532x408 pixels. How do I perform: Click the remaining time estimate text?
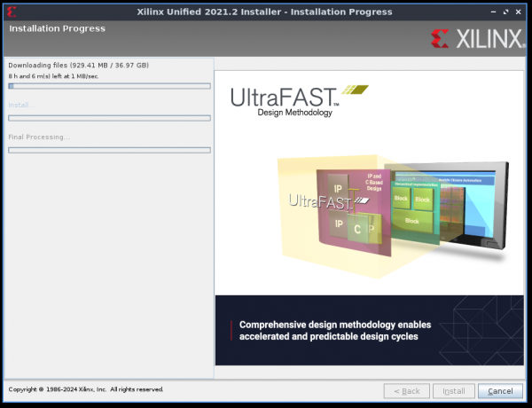[x=54, y=76]
